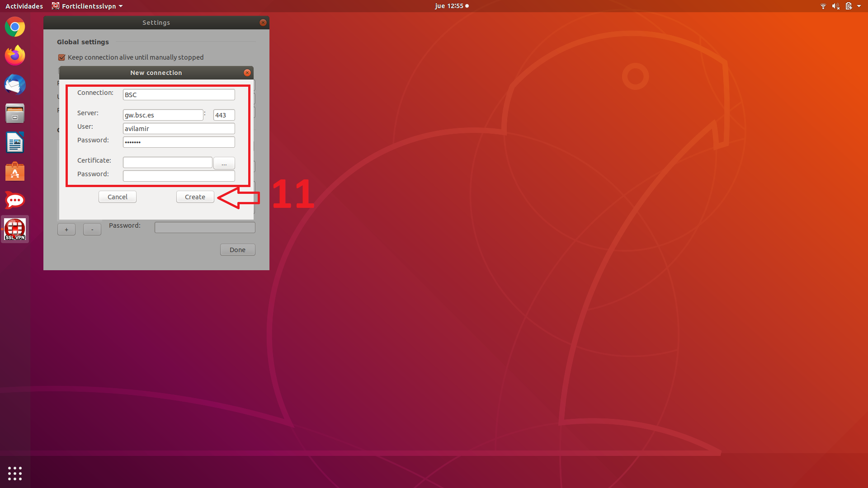Click Actividades in the top bar
868x488 pixels.
[x=24, y=6]
